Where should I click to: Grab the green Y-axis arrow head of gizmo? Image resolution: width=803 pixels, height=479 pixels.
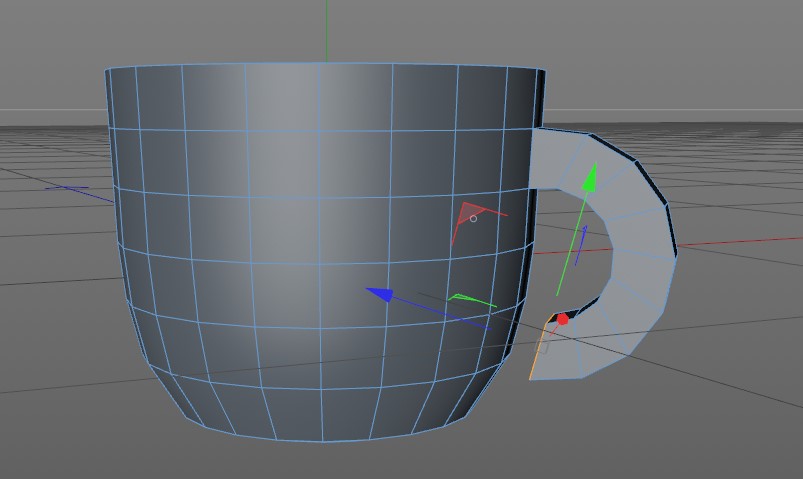(590, 177)
